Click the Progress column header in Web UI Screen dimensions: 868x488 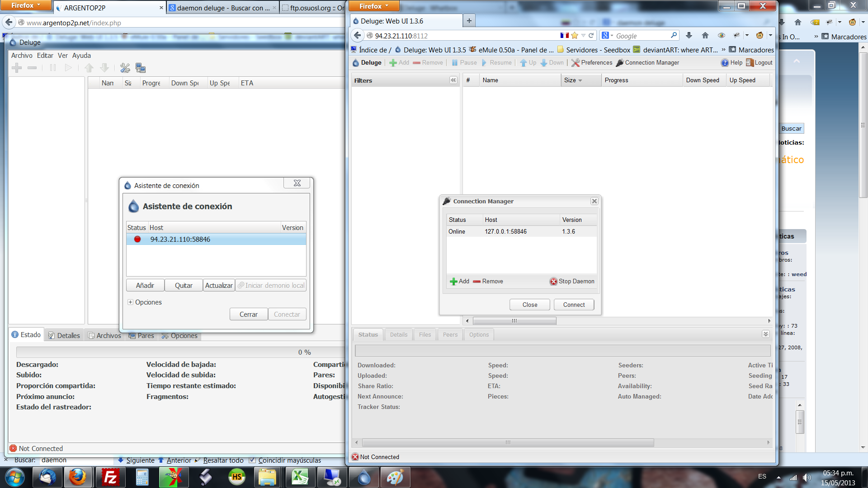point(642,80)
